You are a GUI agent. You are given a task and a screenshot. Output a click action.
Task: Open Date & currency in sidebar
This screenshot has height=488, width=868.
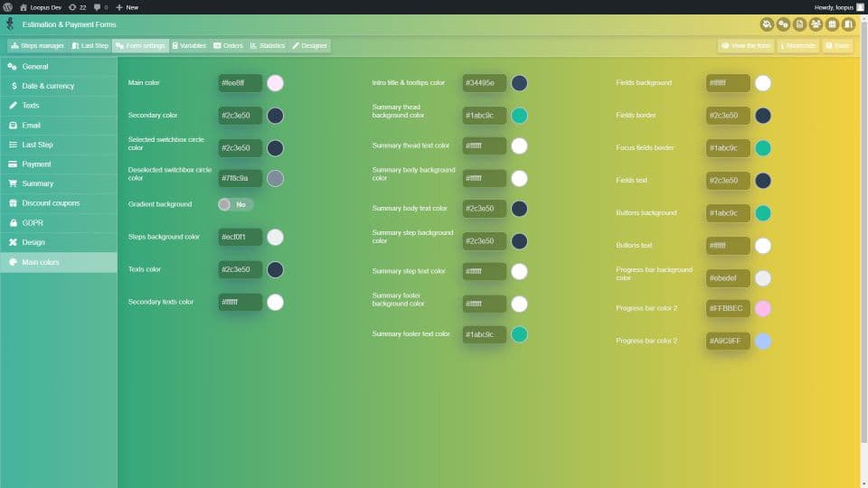pos(59,86)
